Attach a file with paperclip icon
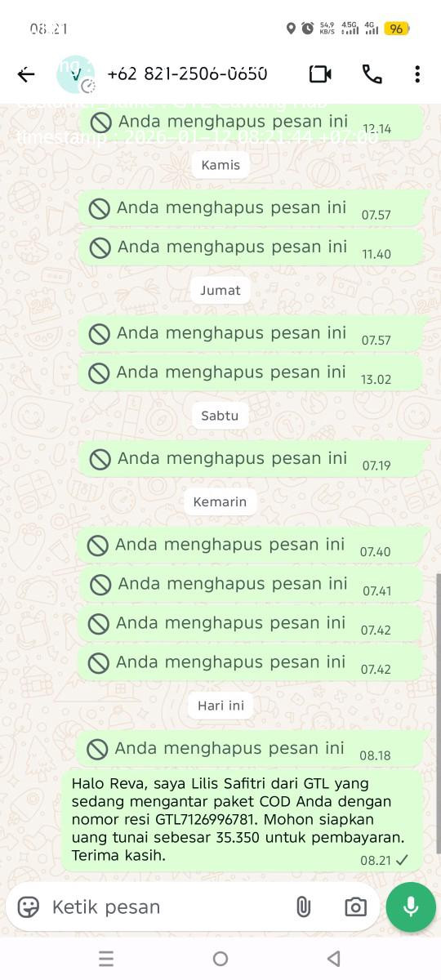The image size is (441, 980). 304,907
